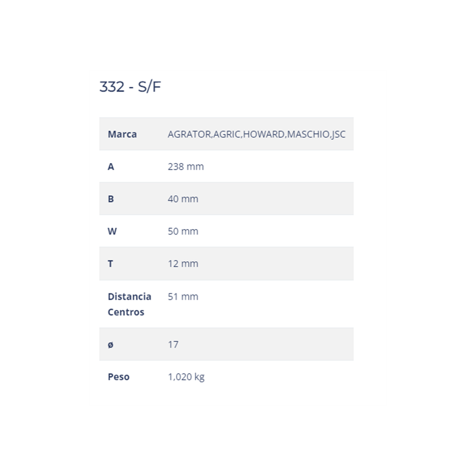This screenshot has width=476, height=476.
Task: Select the Distancia Centros label
Action: 129,304
